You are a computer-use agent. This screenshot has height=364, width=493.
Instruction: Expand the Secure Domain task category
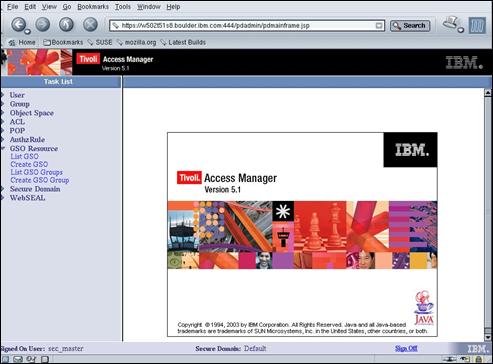click(x=3, y=189)
